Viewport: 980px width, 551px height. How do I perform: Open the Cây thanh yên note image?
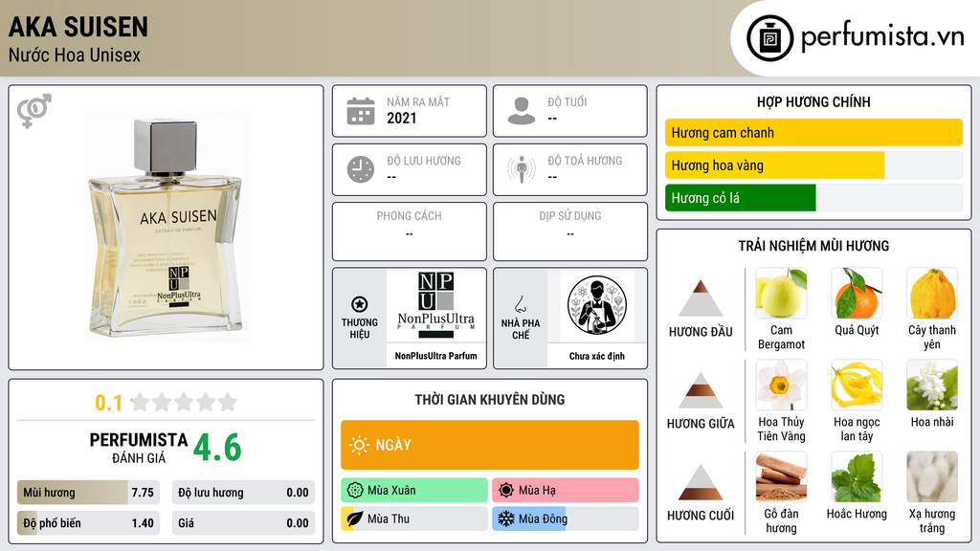[x=932, y=293]
